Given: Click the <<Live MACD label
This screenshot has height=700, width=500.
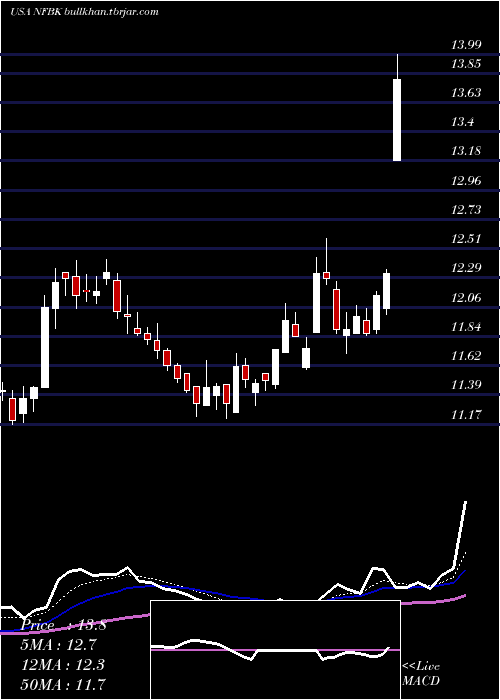Looking at the screenshot, I should tap(421, 674).
